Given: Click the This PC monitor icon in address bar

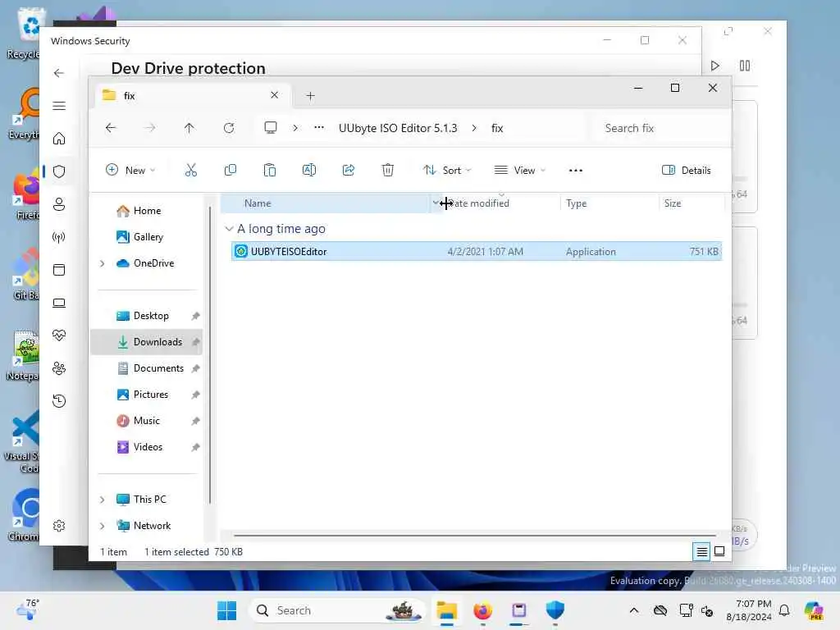Looking at the screenshot, I should pos(271,127).
